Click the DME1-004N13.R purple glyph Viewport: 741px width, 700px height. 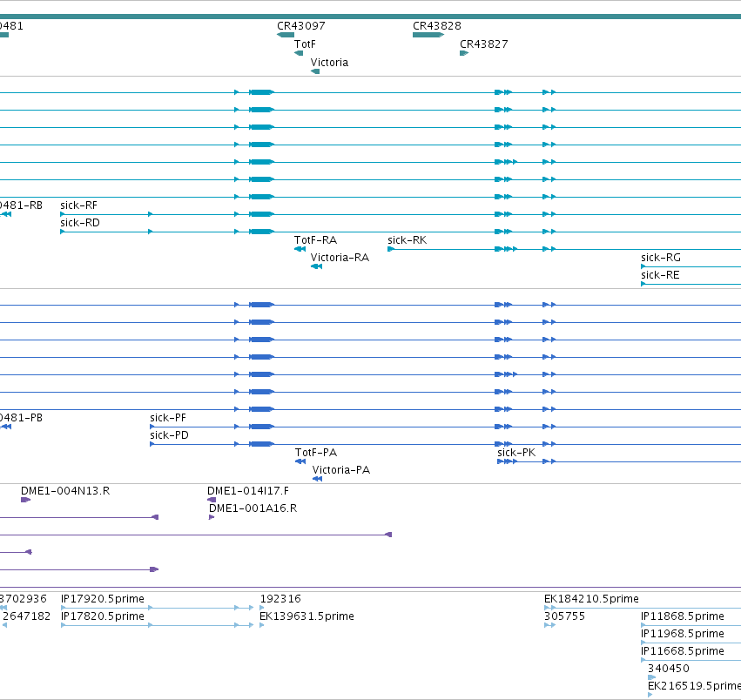[25, 500]
